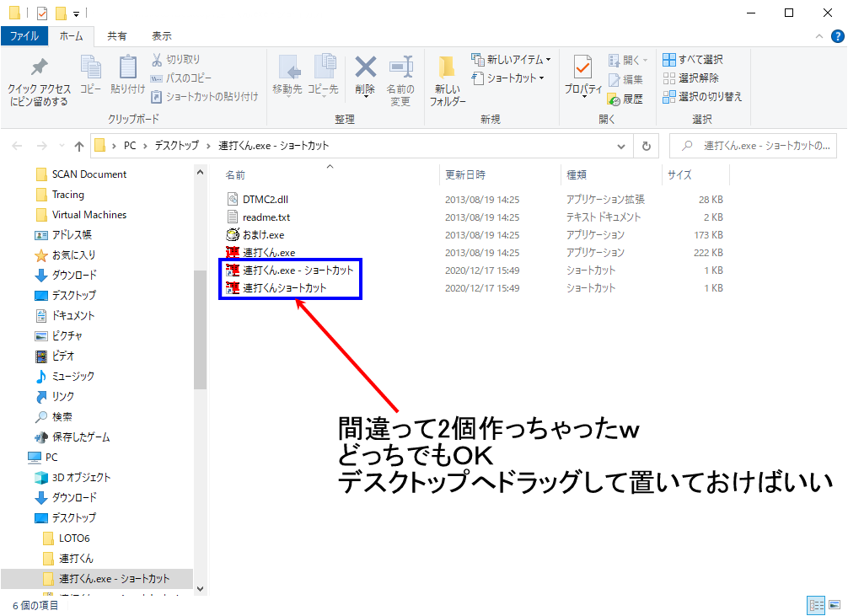Open the File (ファイル) menu tab
The height and width of the screenshot is (616, 848).
pos(24,36)
